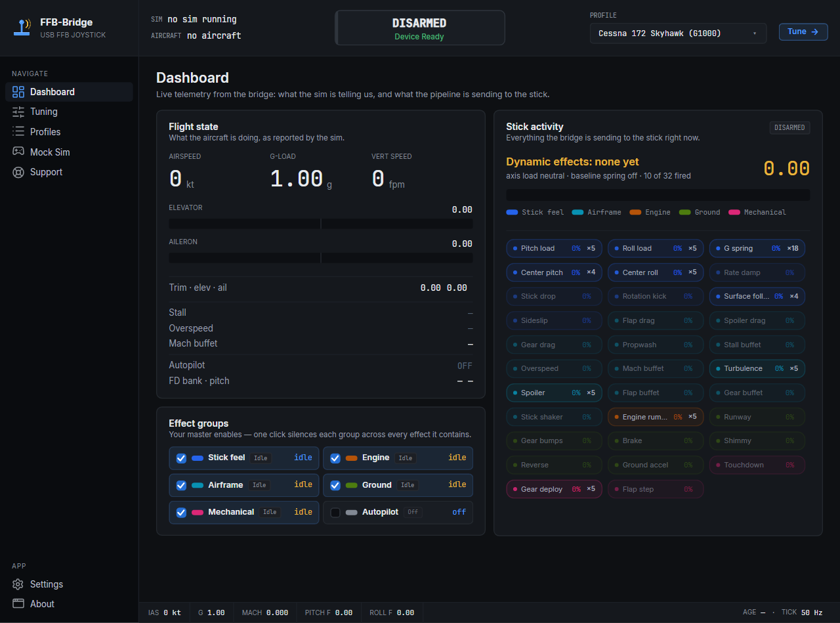Click the Stick feel legend color swatch
Image resolution: width=840 pixels, height=623 pixels.
click(x=513, y=212)
